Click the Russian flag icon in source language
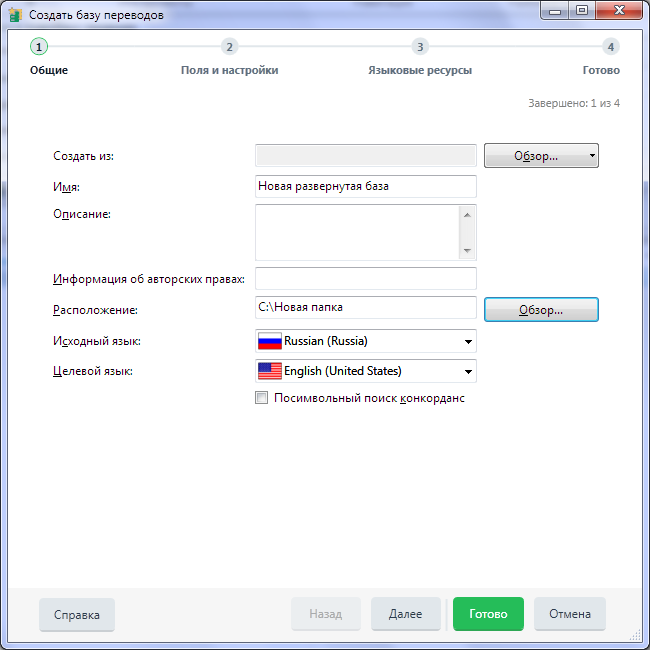The width and height of the screenshot is (650, 650). (270, 341)
